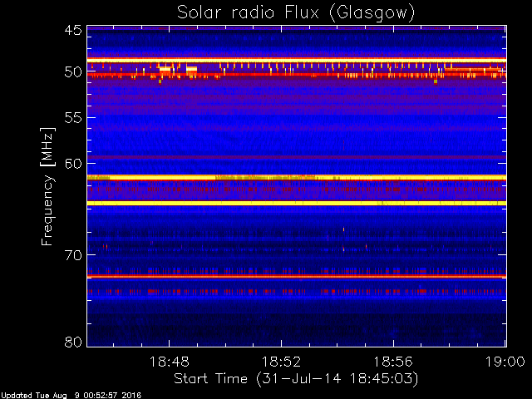
Task: Click the 'Updated Tue Aug 9 00:52:57 2016' text
Action: coord(71,396)
